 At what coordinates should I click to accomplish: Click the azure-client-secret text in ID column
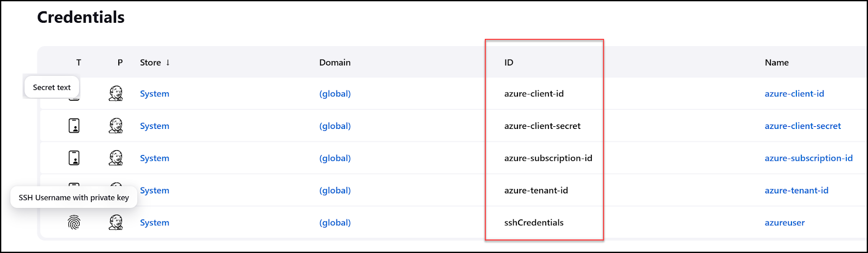pos(542,126)
